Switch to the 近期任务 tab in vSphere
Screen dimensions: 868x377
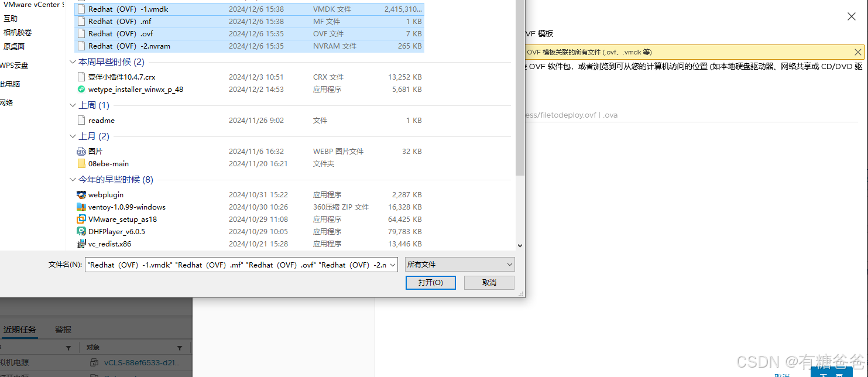[x=19, y=330]
